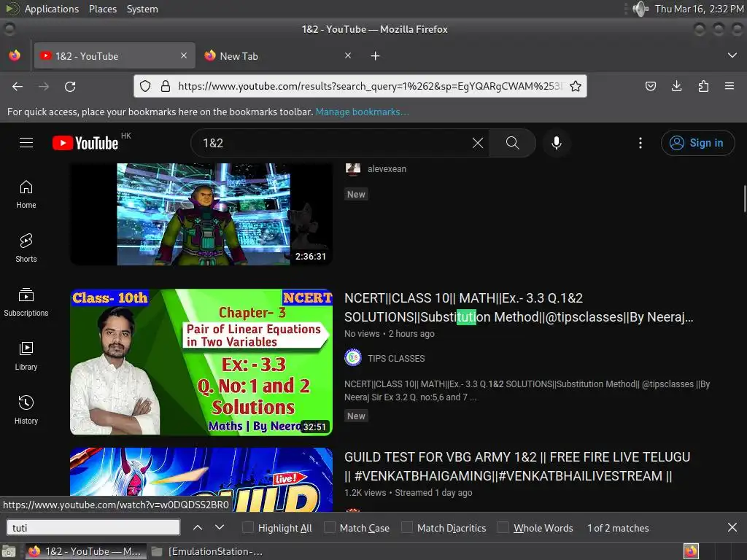Click the system volume speaker icon
The width and height of the screenshot is (747, 560).
pyautogui.click(x=640, y=9)
